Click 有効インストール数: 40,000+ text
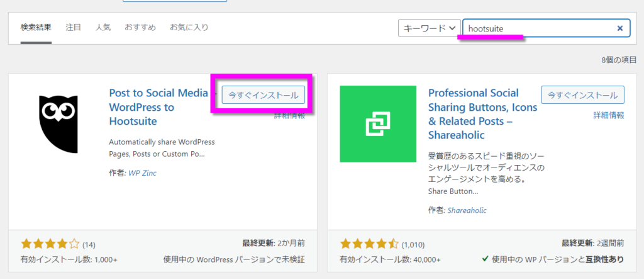 pos(390,260)
